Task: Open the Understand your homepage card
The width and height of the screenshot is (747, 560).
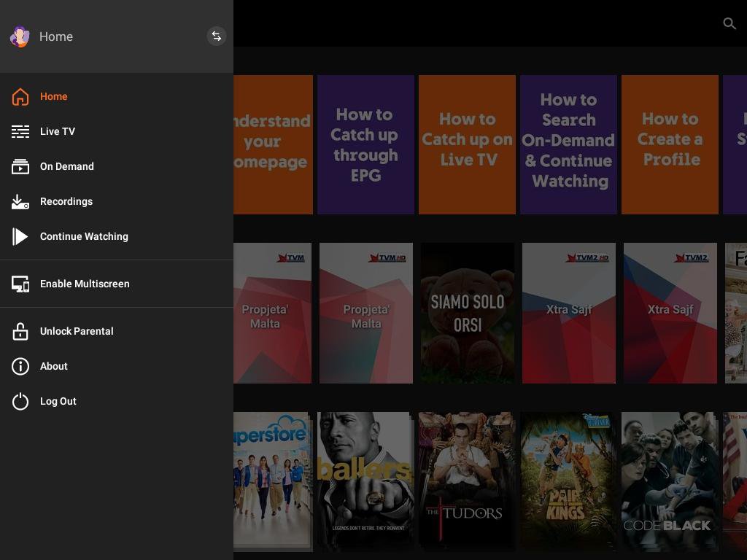Action: tap(273, 145)
